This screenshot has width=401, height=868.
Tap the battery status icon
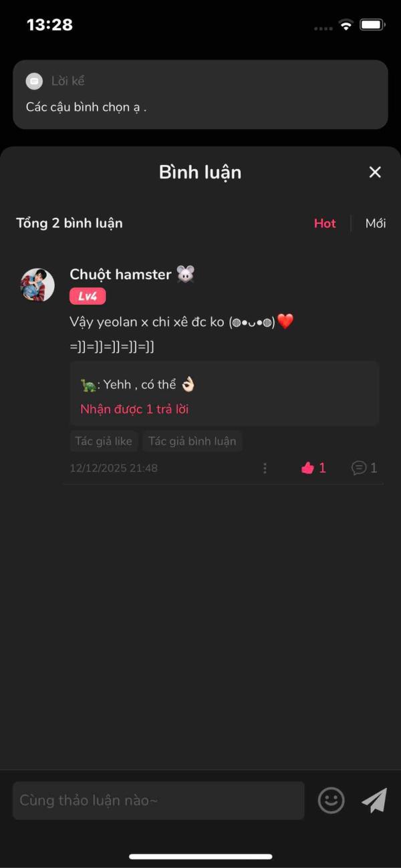tap(372, 25)
